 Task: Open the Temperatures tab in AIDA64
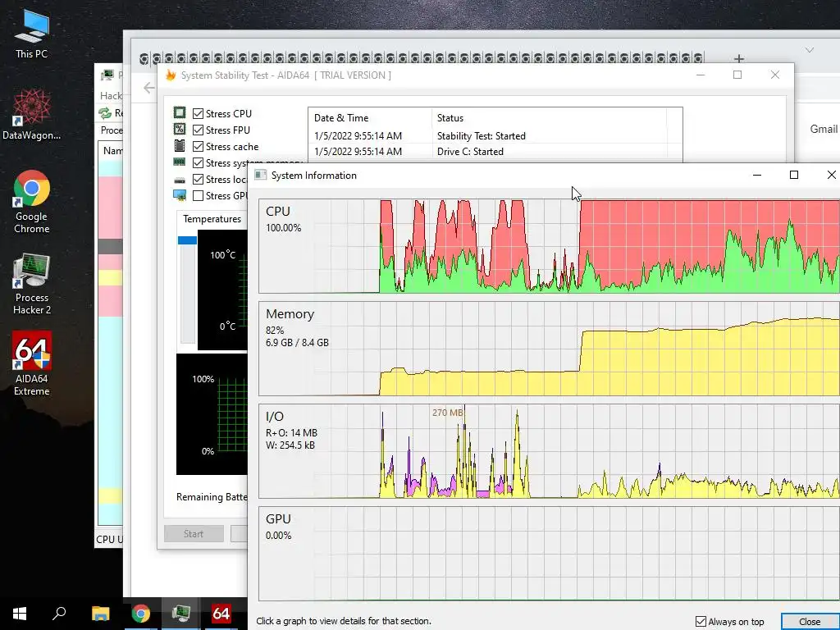212,219
